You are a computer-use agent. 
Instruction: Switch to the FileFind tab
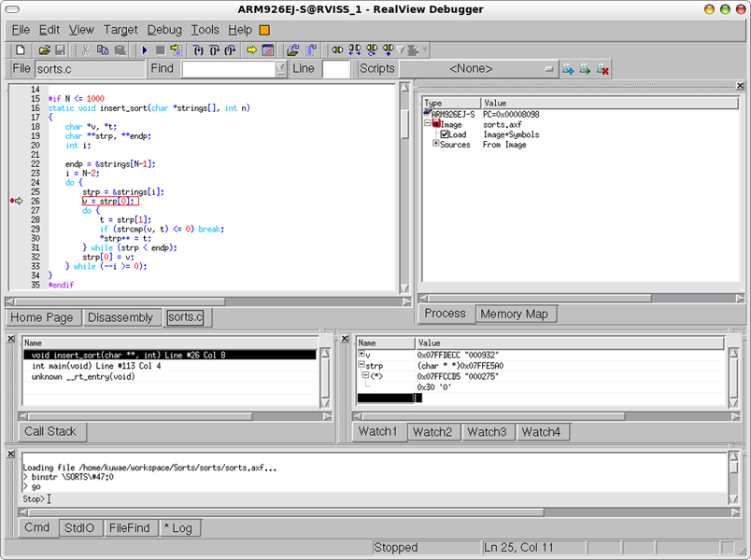coord(130,528)
